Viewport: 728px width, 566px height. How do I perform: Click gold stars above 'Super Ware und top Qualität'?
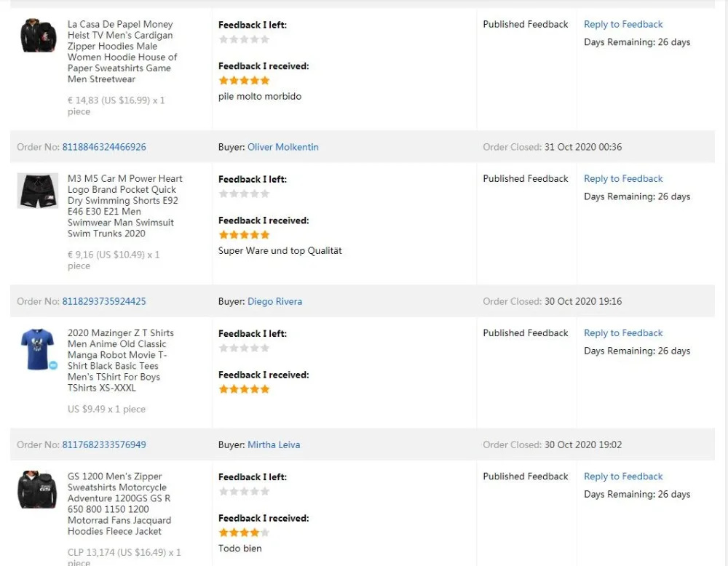244,235
